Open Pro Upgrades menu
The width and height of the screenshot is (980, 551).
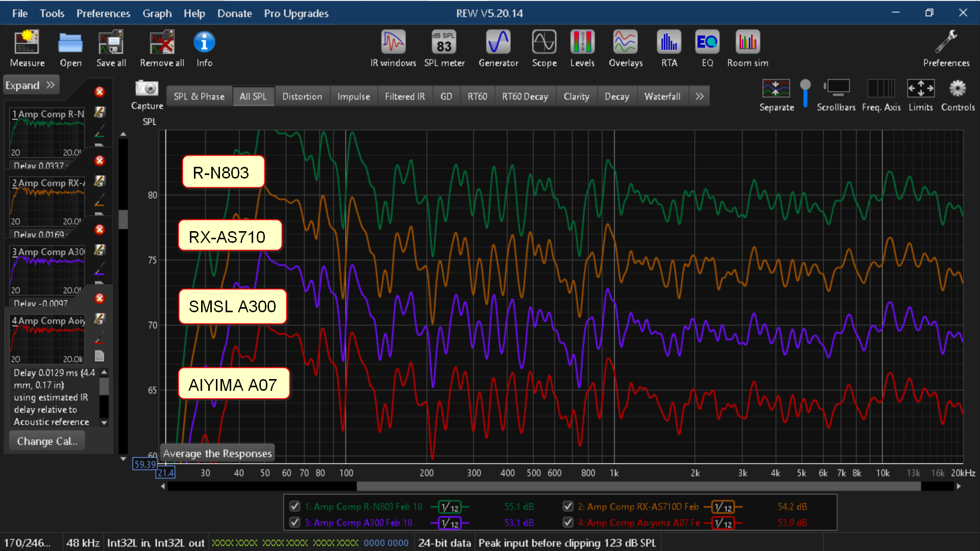tap(296, 13)
